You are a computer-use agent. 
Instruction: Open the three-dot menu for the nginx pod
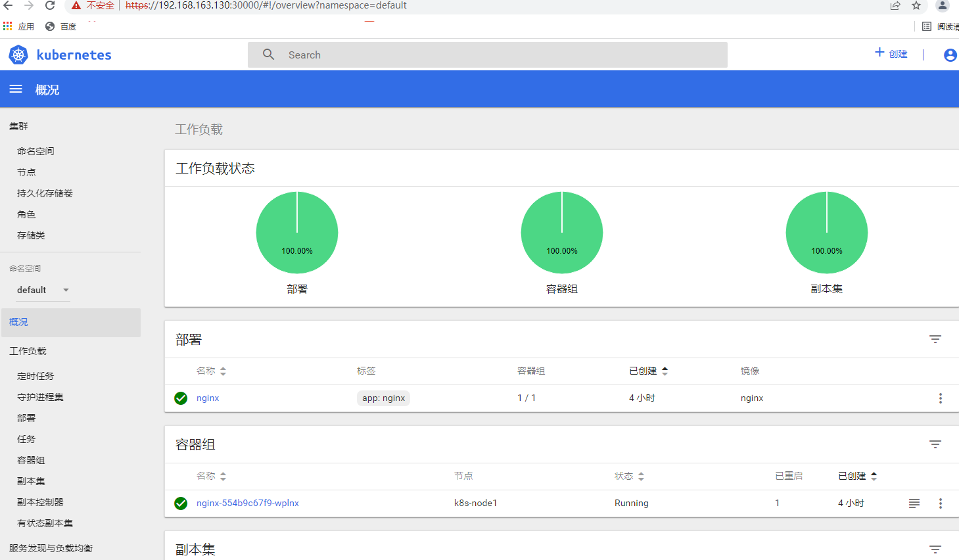coord(940,503)
